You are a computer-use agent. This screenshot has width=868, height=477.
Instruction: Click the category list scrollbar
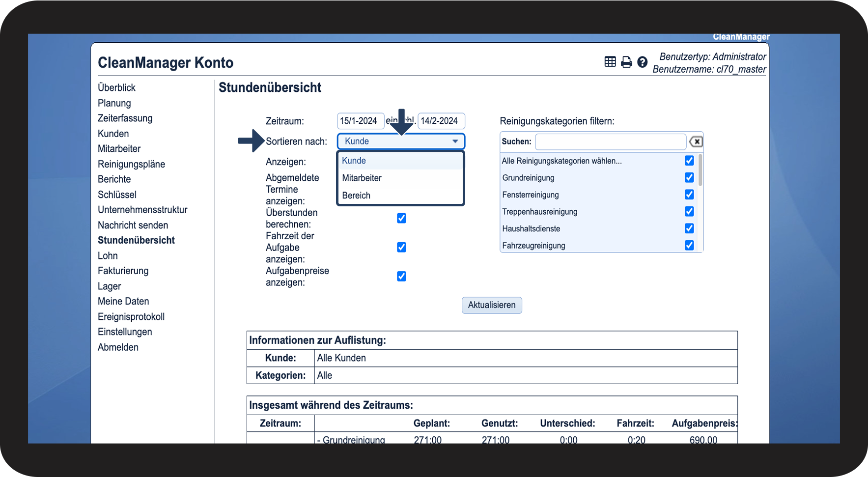coord(700,171)
